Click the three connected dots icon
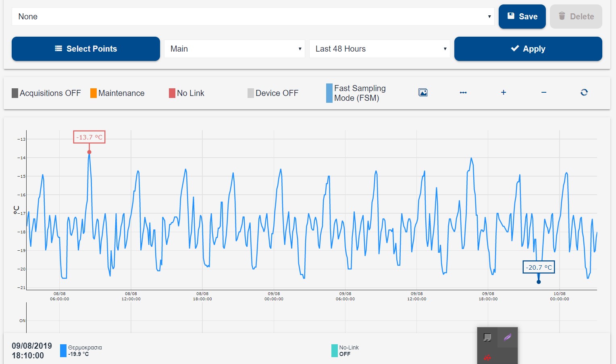 pos(463,93)
